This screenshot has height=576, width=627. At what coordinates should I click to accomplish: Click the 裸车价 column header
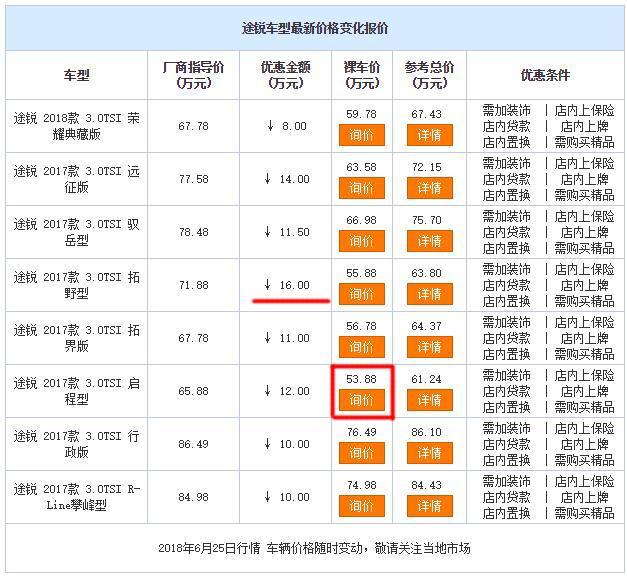coord(362,75)
